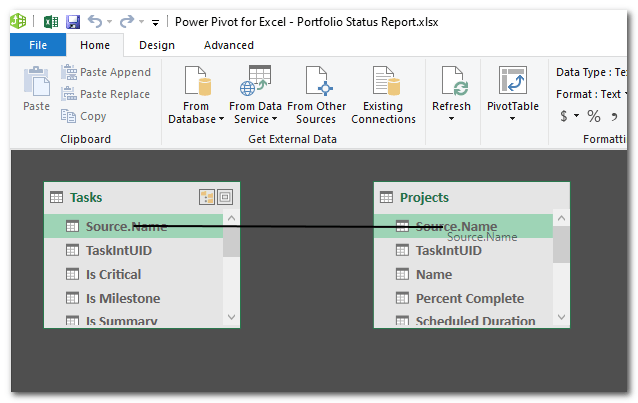Click scroll up arrow in Projects table

[x=562, y=218]
